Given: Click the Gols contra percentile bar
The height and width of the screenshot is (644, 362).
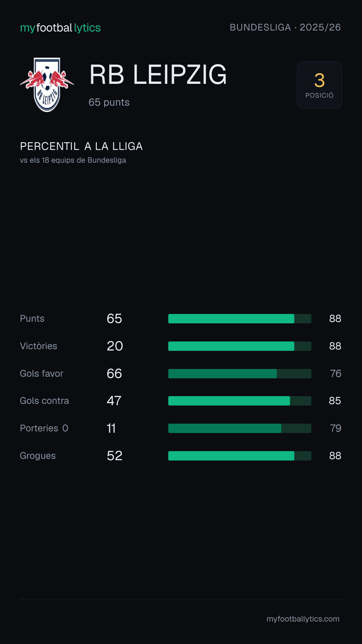Looking at the screenshot, I should [x=240, y=401].
